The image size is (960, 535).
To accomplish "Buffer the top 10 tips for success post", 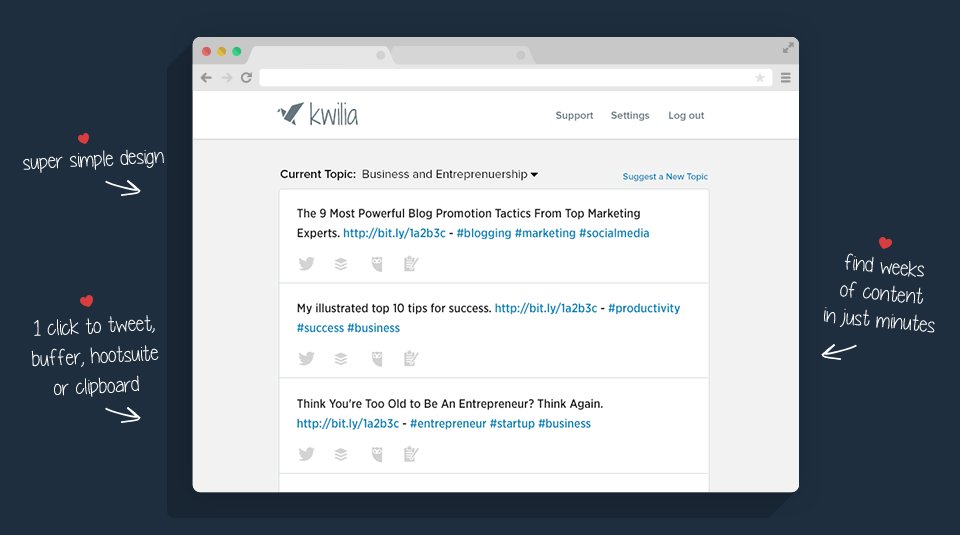I will (341, 358).
